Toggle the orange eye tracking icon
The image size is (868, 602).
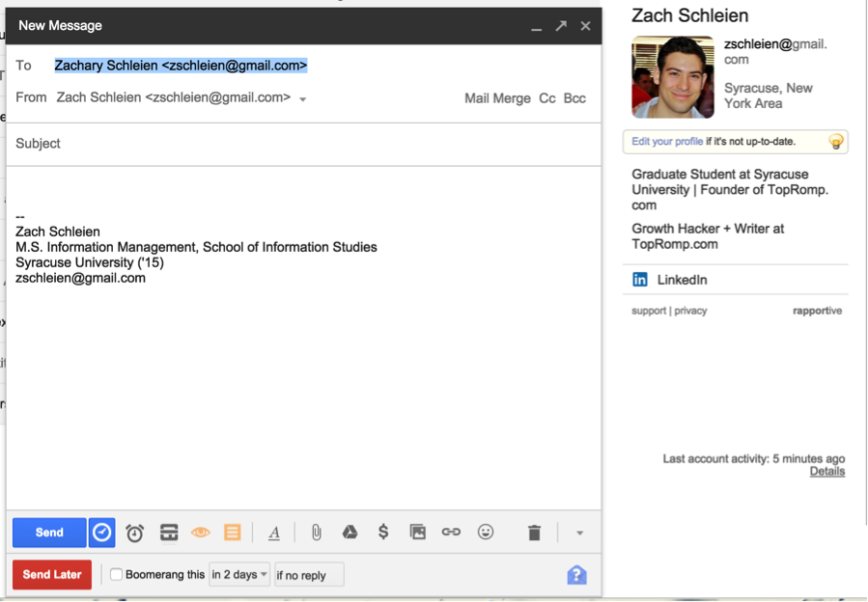pyautogui.click(x=201, y=533)
